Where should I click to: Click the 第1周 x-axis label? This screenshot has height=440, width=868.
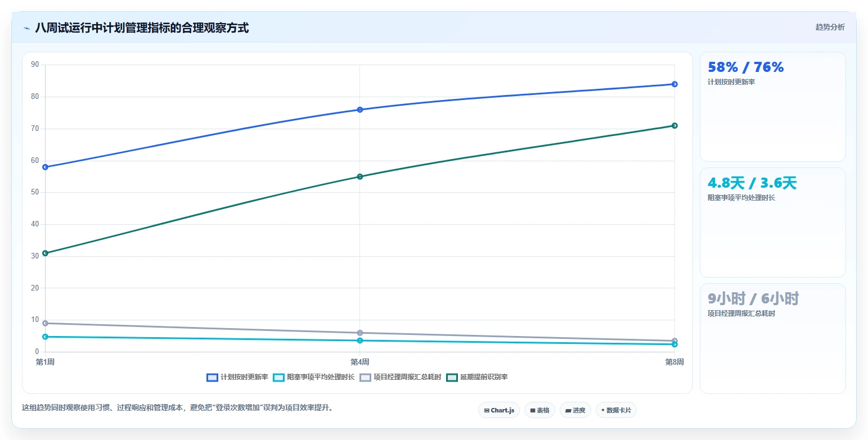pyautogui.click(x=45, y=362)
